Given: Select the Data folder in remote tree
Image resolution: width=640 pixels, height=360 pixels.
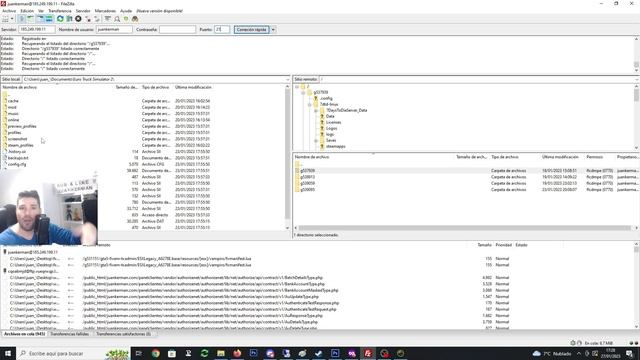Looking at the screenshot, I should click(330, 116).
